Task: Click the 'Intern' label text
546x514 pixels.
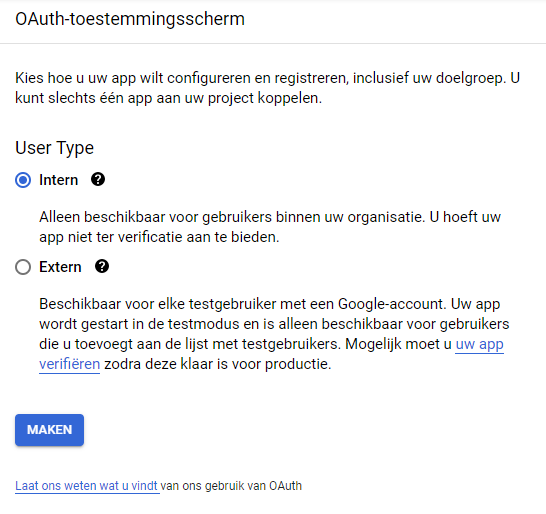Action: (x=58, y=180)
